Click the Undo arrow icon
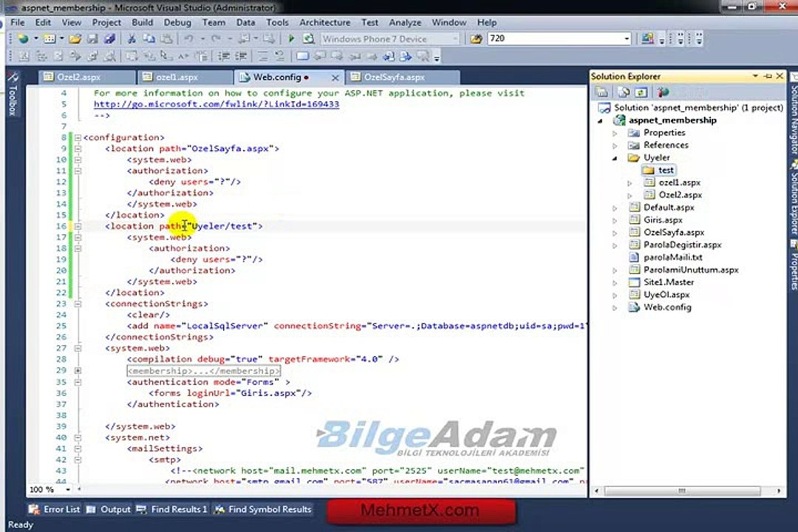 click(x=189, y=38)
